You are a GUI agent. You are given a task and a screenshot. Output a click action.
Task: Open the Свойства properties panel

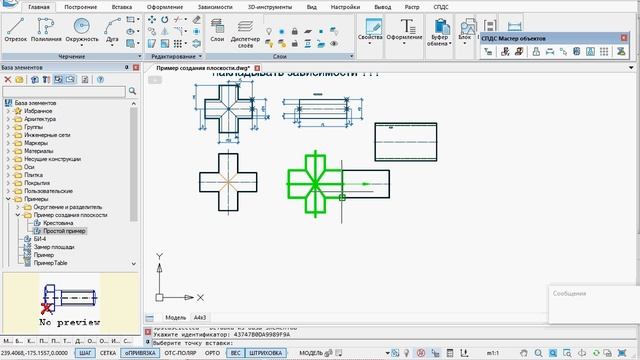click(370, 30)
